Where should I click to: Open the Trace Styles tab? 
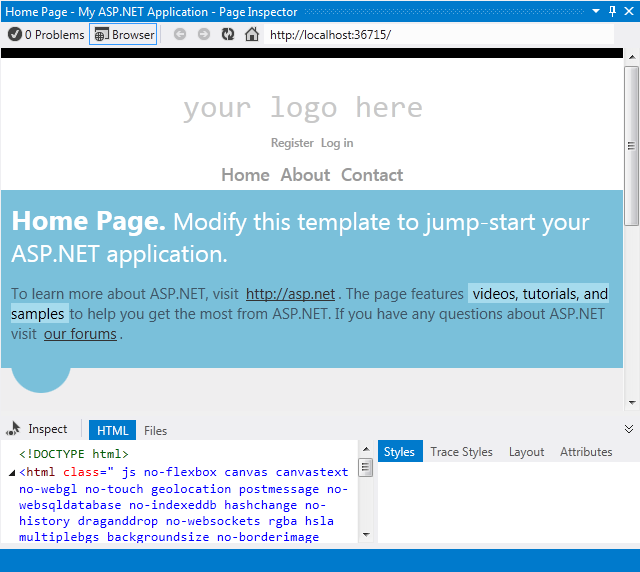[x=461, y=452]
